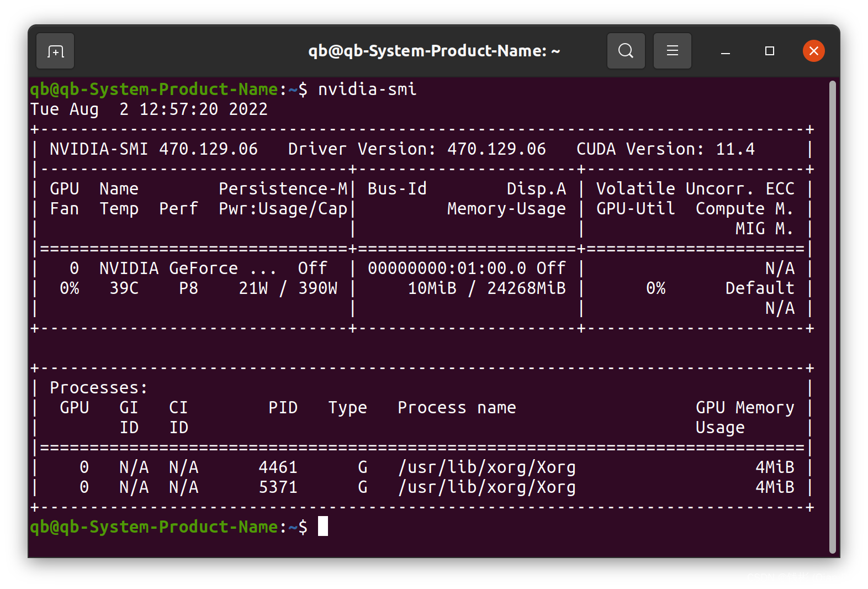This screenshot has height=589, width=868.
Task: Click the Bus-Id header
Action: 397,188
